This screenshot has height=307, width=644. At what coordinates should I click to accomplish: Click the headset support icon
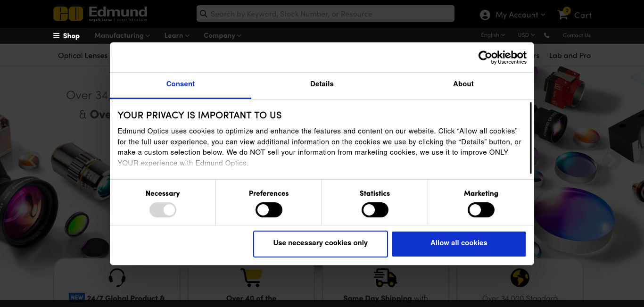click(117, 278)
